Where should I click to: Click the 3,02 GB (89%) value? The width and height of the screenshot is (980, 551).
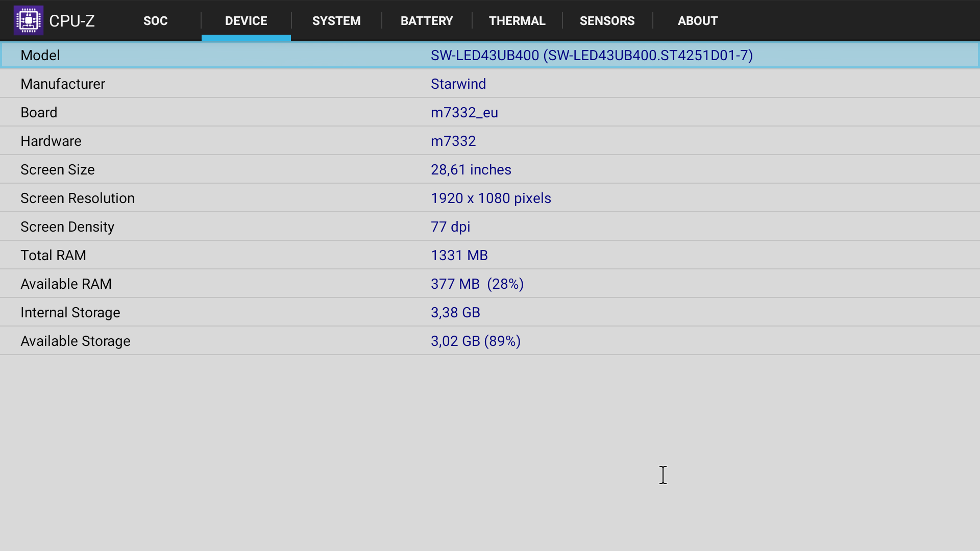(x=476, y=341)
